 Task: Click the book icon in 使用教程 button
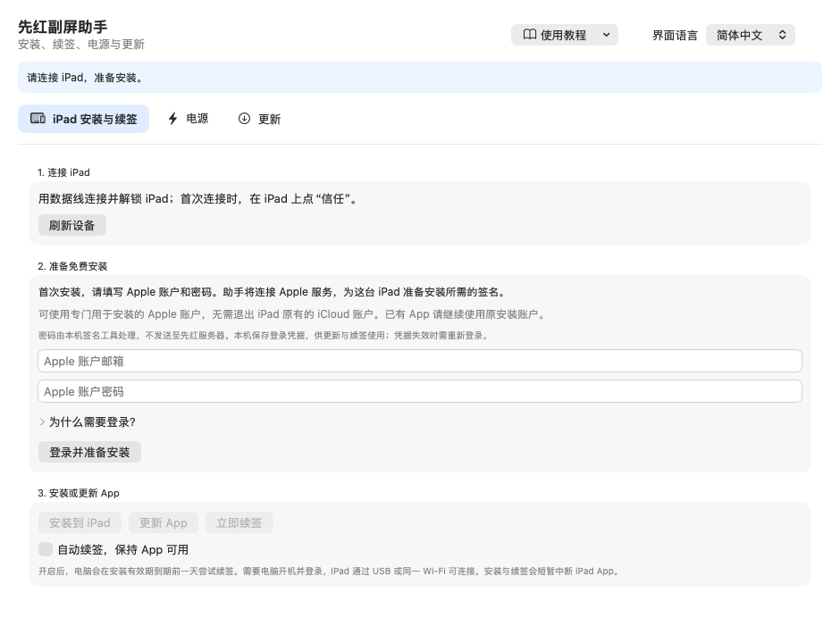[x=529, y=35]
